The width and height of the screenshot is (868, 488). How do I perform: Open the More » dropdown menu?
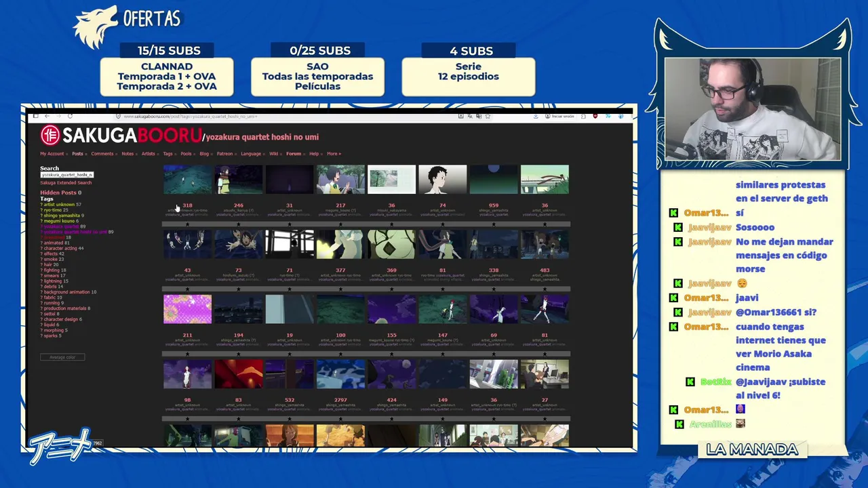[x=334, y=154]
